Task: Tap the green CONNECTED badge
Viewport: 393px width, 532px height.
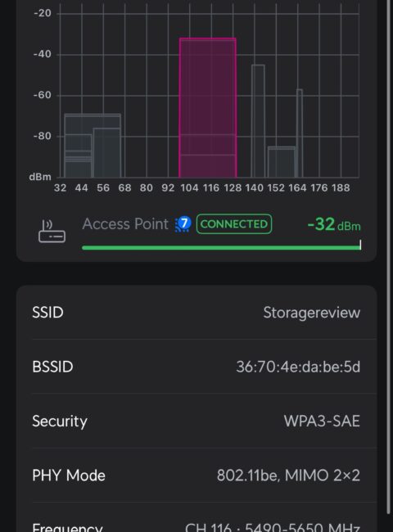Action: click(234, 224)
